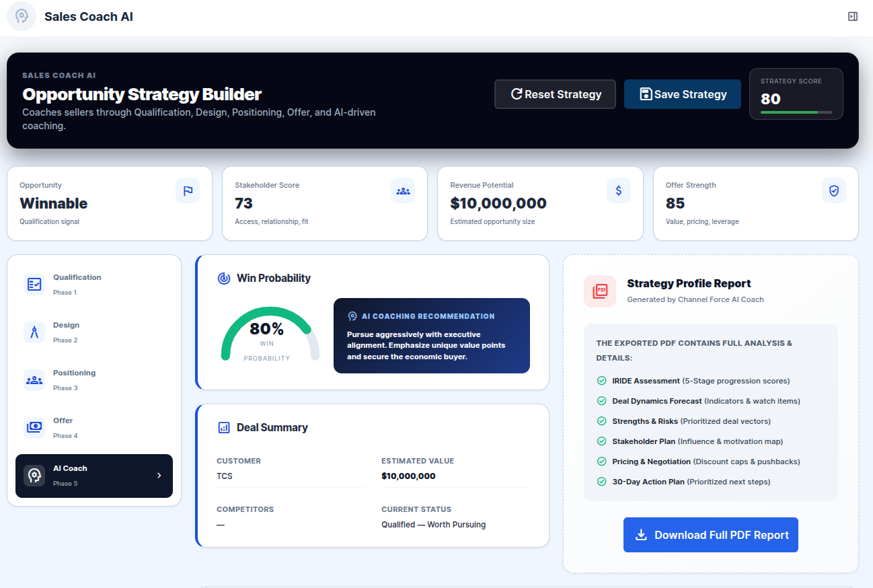Viewport: 873px width, 588px height.
Task: Click the Sales Coach AI title in header
Action: (x=89, y=17)
